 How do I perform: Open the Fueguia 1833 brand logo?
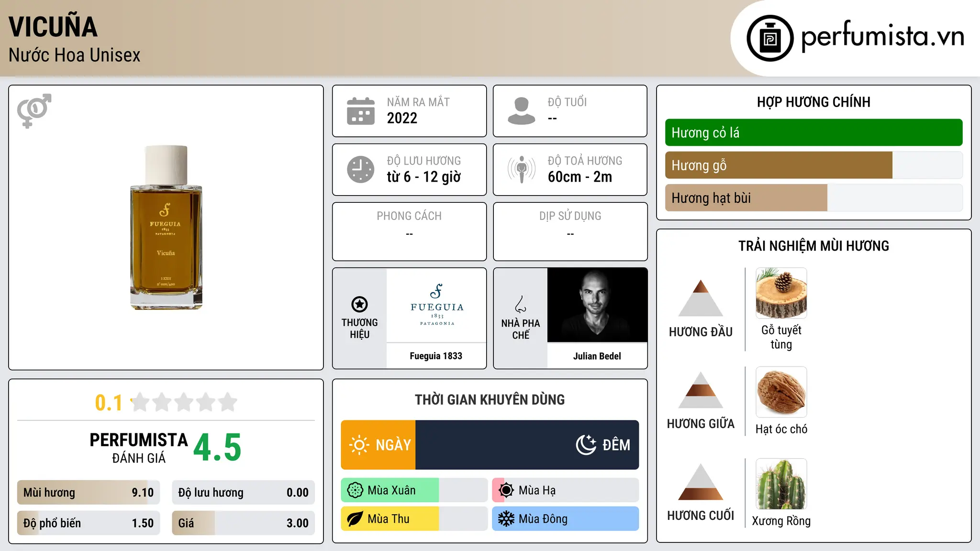(x=436, y=305)
